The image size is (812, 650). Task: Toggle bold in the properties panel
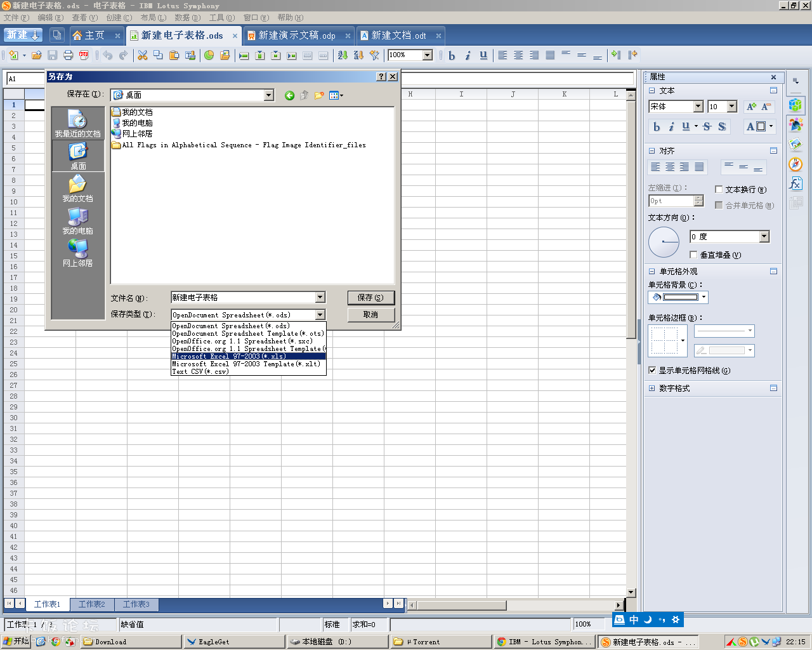click(657, 126)
